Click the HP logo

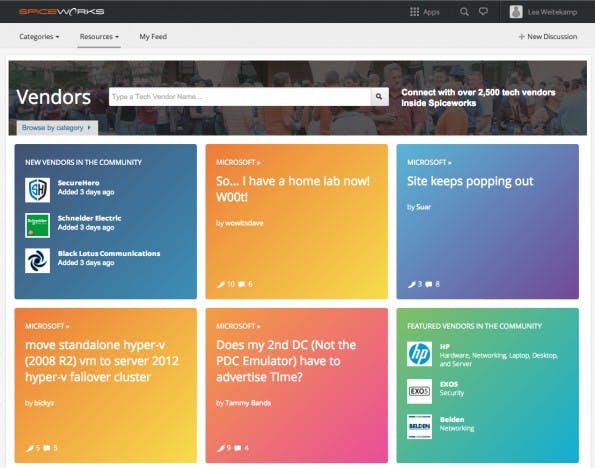pyautogui.click(x=419, y=354)
